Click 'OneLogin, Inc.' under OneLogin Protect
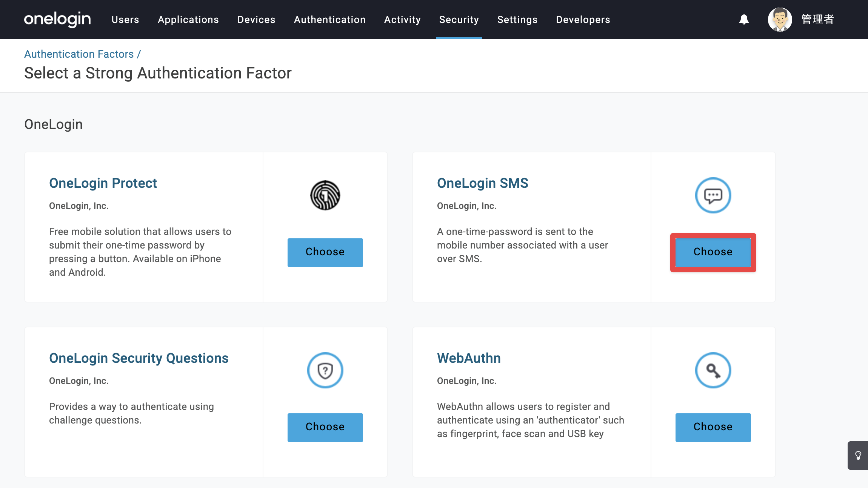The width and height of the screenshot is (868, 488). [x=79, y=206]
